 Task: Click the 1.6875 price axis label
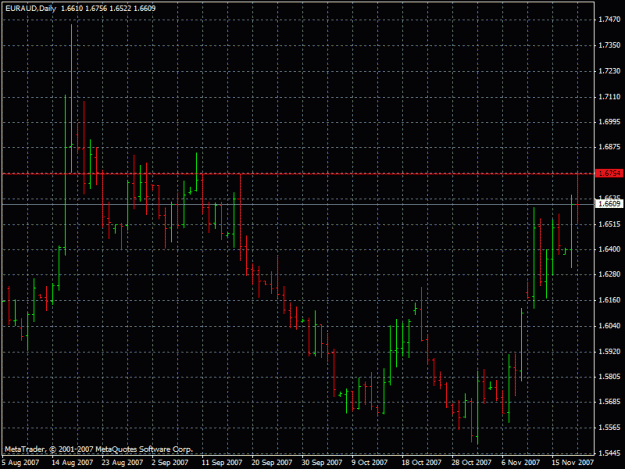point(609,147)
